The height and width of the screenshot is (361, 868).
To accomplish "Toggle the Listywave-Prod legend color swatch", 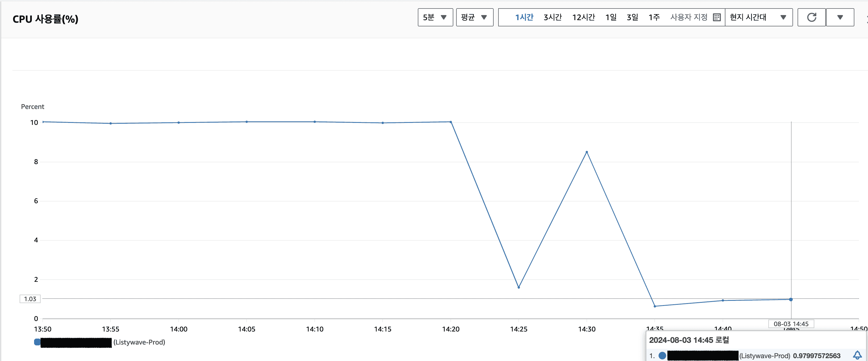I will (x=37, y=342).
